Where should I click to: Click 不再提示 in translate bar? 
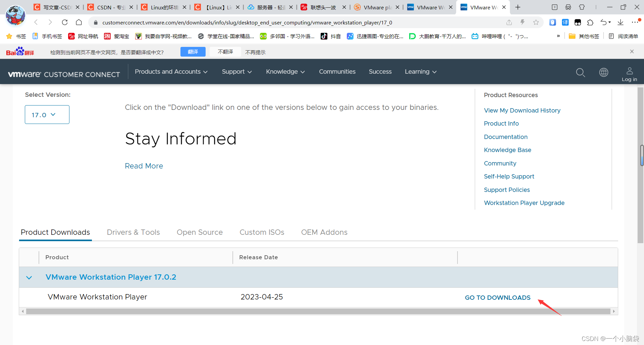[x=255, y=52]
